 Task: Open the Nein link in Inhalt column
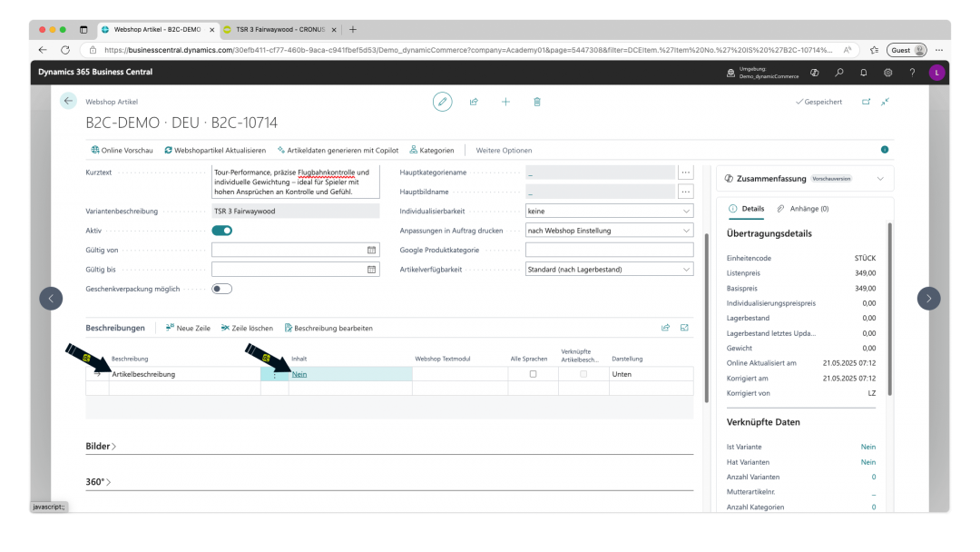[x=299, y=374]
